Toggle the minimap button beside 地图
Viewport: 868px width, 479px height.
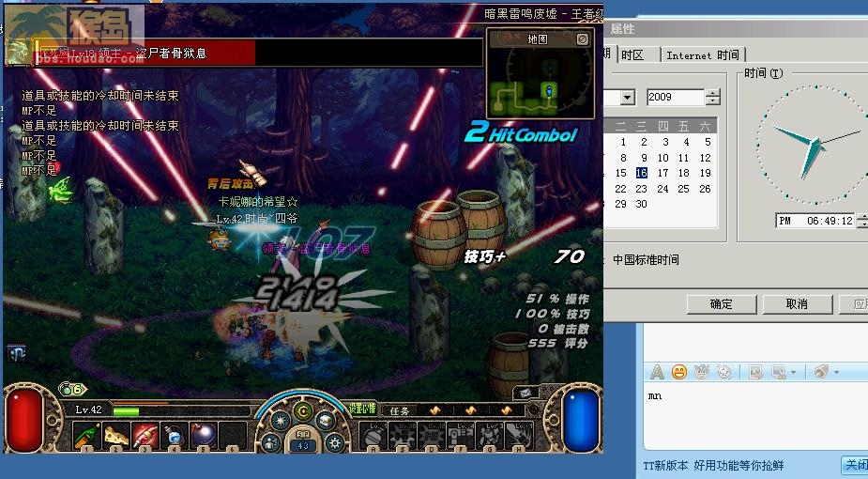(x=582, y=39)
